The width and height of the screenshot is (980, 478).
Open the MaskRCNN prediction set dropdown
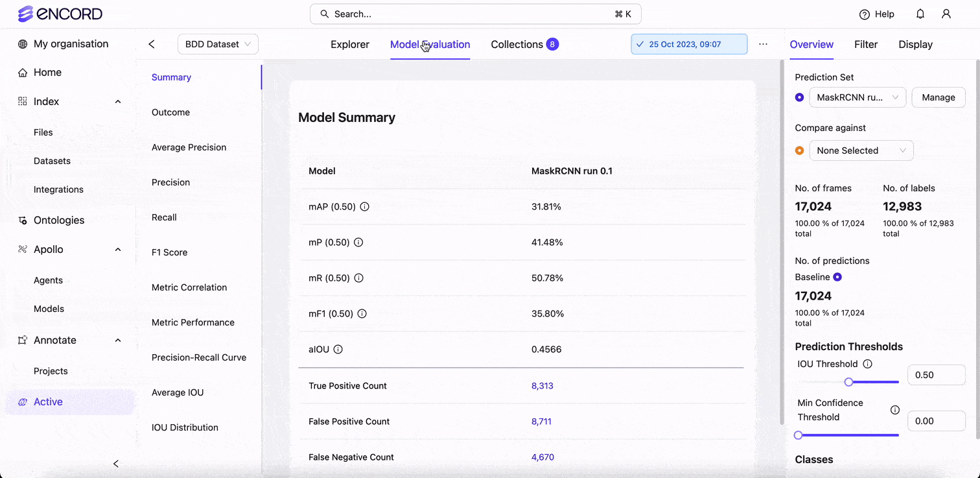(857, 97)
